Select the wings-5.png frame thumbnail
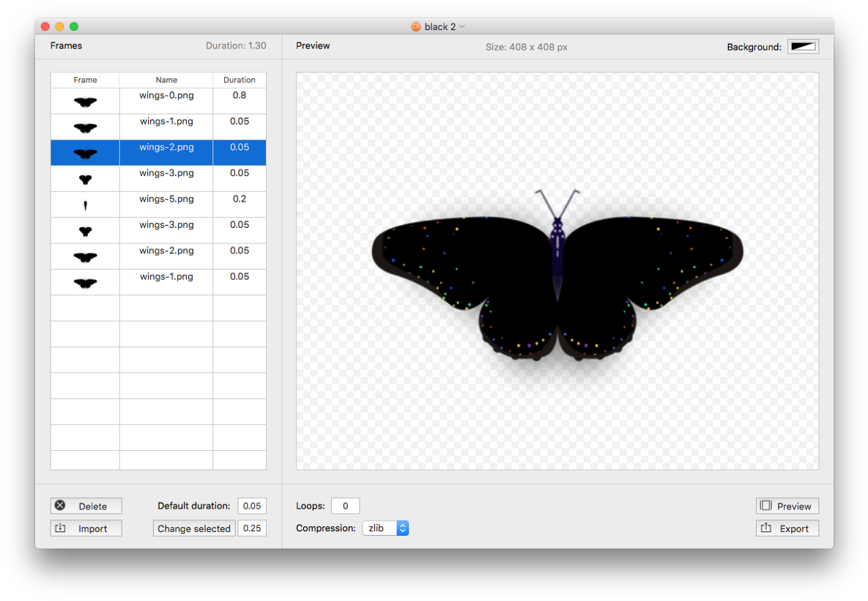868x601 pixels. coord(85,204)
